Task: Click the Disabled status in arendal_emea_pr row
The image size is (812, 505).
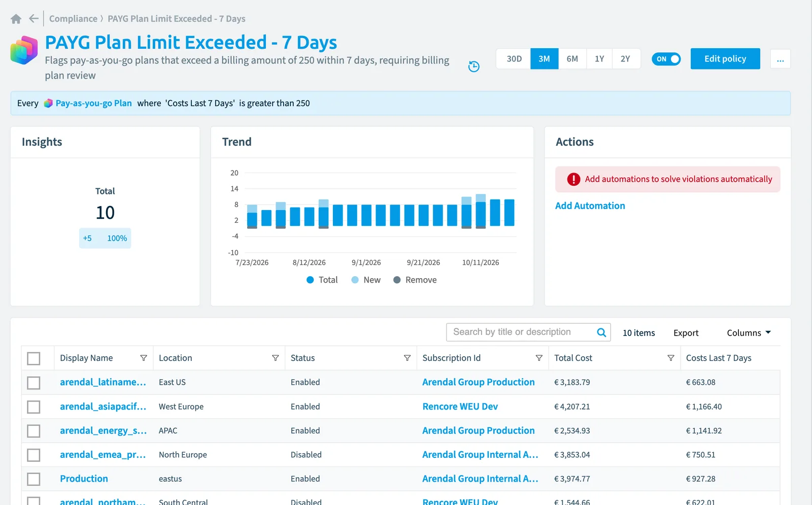Action: pos(306,455)
